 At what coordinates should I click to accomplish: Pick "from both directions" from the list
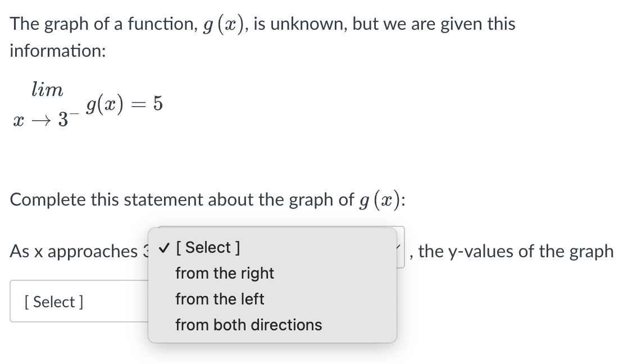(x=249, y=325)
